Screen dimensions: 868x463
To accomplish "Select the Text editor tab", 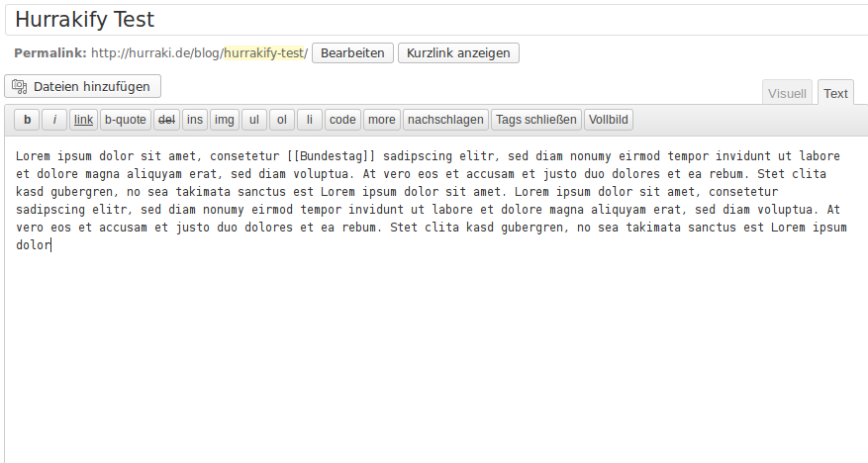I will [x=835, y=93].
